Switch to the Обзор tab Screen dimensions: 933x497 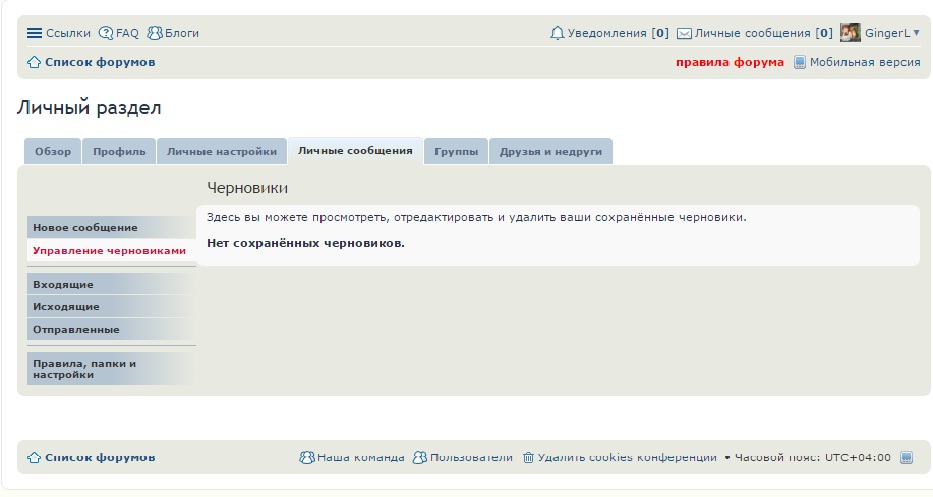pos(53,152)
